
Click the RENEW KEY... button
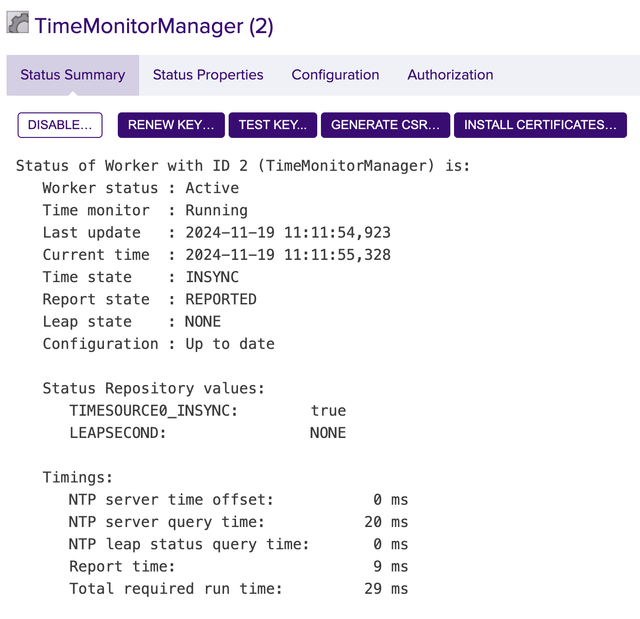click(x=171, y=125)
